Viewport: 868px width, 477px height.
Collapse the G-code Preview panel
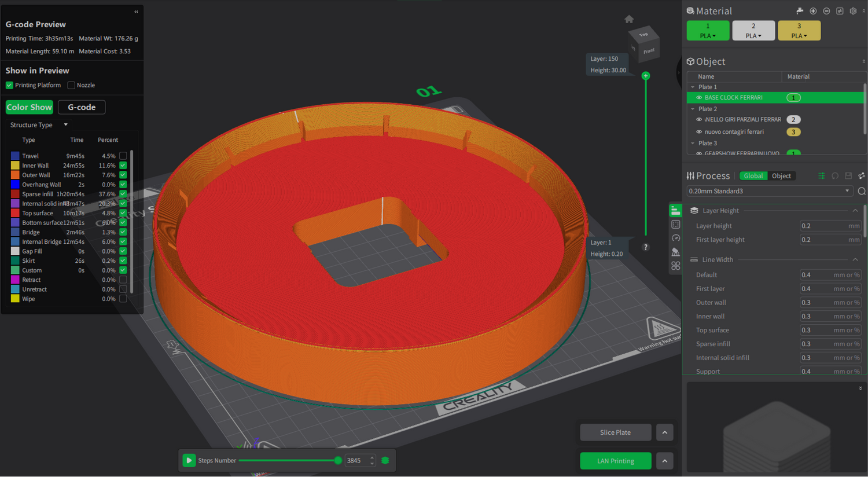[136, 12]
